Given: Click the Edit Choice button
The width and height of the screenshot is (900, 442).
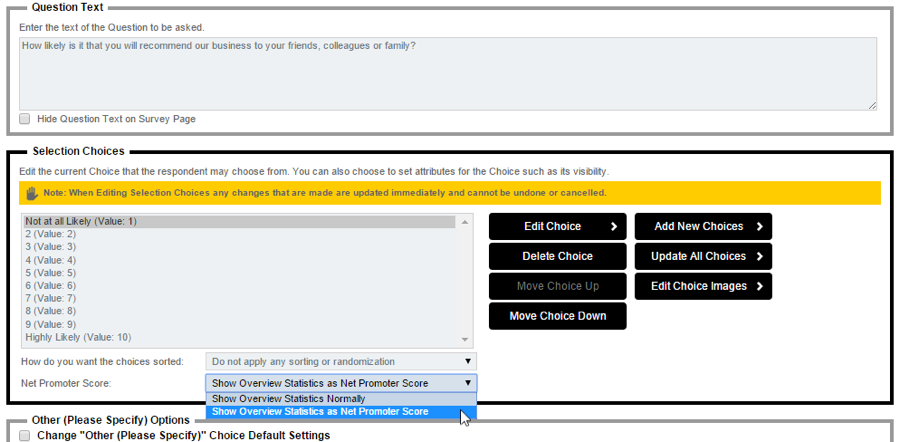Looking at the screenshot, I should [x=557, y=226].
